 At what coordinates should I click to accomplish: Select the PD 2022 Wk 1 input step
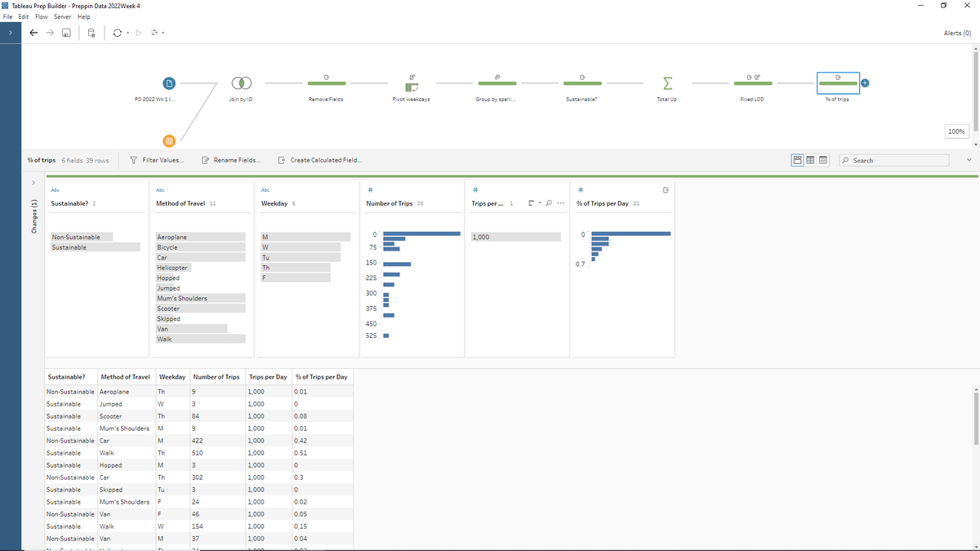pyautogui.click(x=168, y=83)
